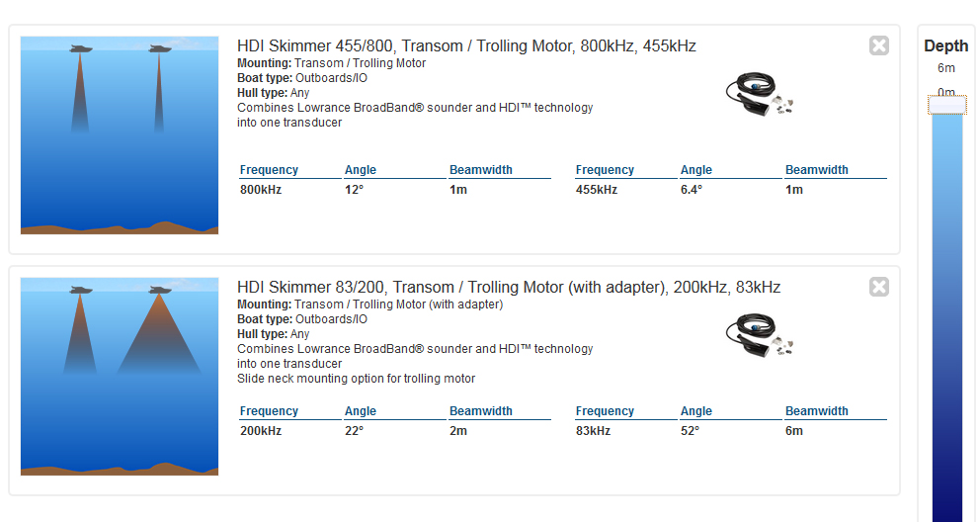Close the HDI Skimmer 455/800 card

tap(878, 45)
